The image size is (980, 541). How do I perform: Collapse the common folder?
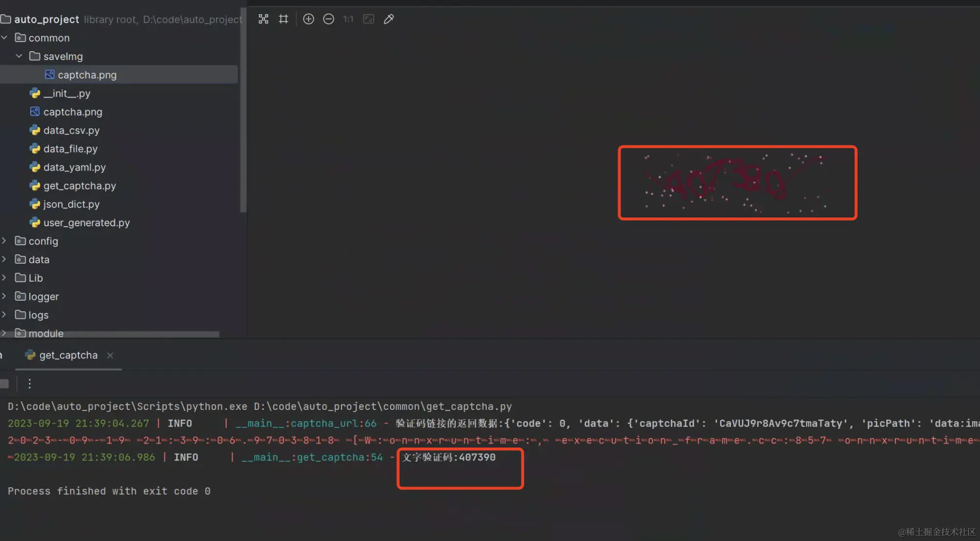pyautogui.click(x=4, y=38)
